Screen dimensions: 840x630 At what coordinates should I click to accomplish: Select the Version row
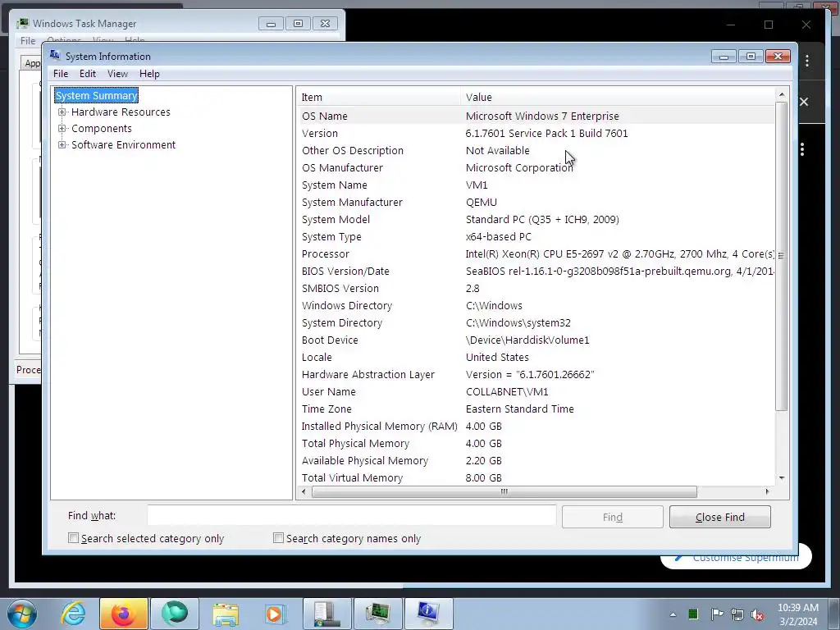pyautogui.click(x=536, y=133)
